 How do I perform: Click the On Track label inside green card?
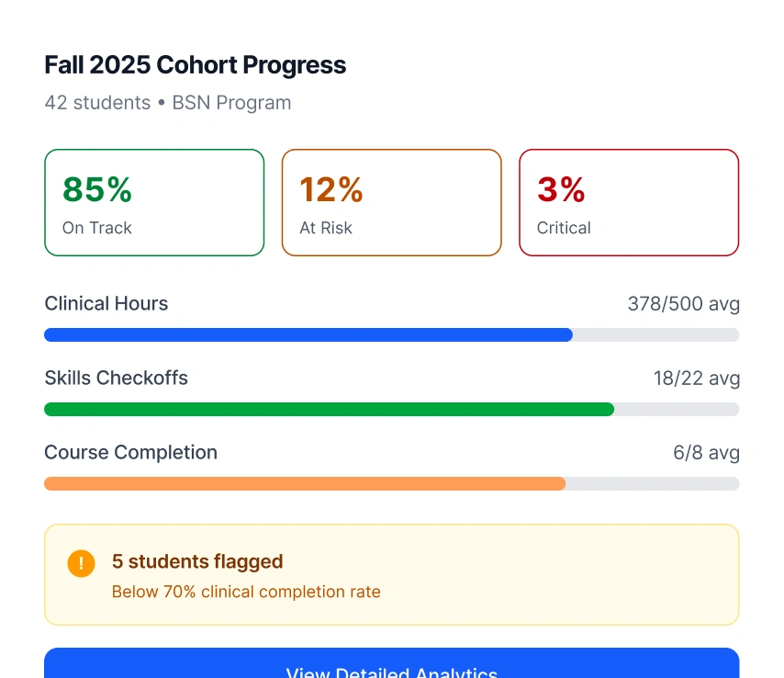click(x=96, y=228)
